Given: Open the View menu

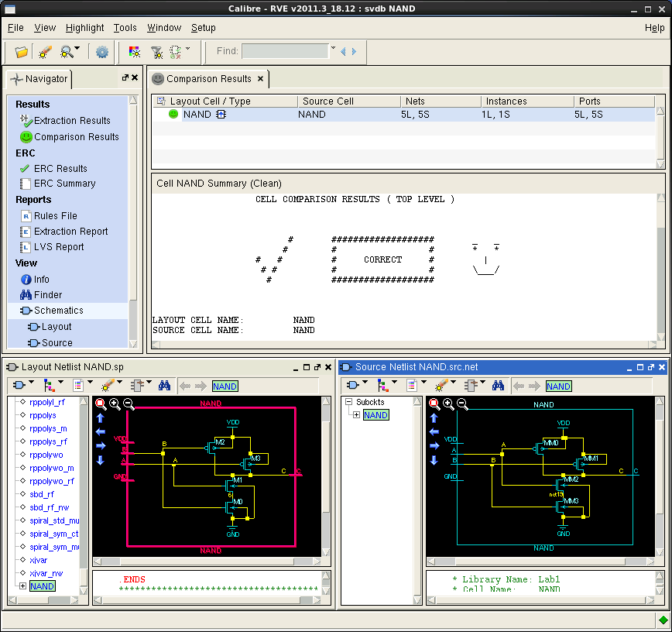Looking at the screenshot, I should point(45,28).
